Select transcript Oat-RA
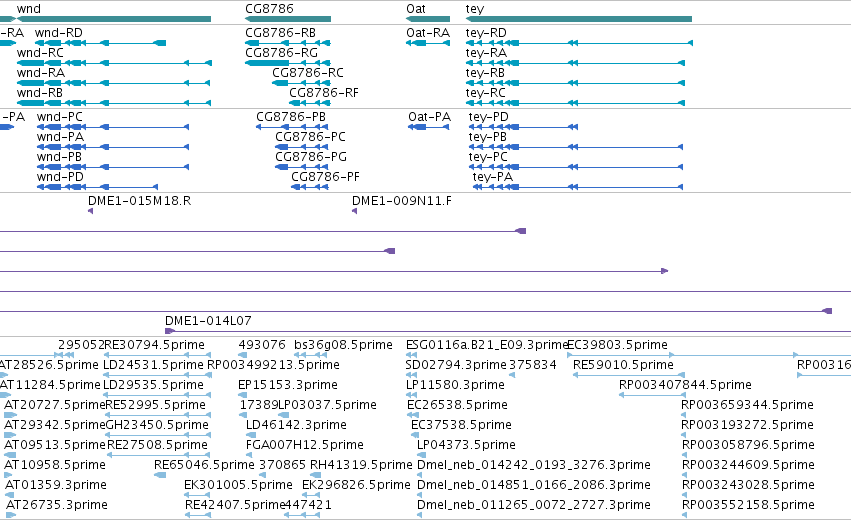851x520 pixels. pyautogui.click(x=428, y=33)
